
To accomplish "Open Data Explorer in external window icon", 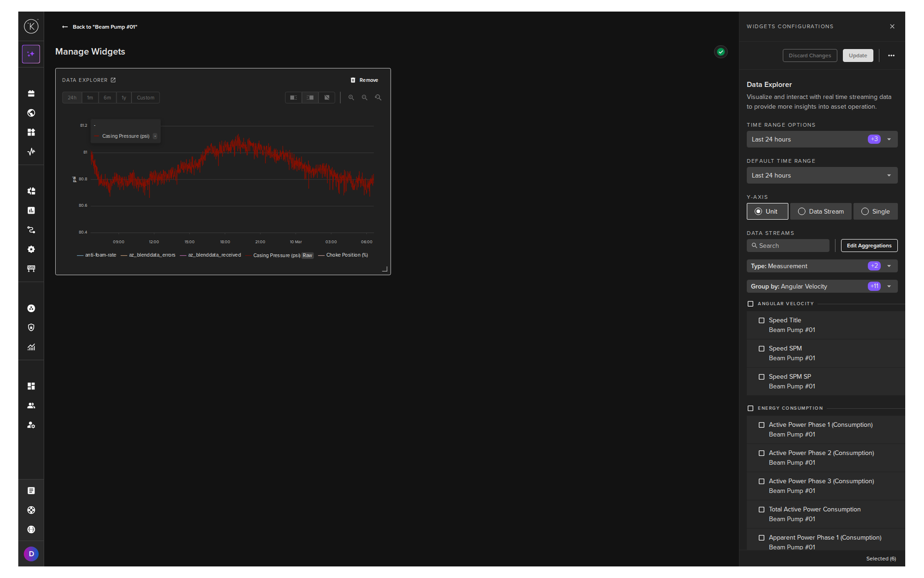I will [x=113, y=80].
